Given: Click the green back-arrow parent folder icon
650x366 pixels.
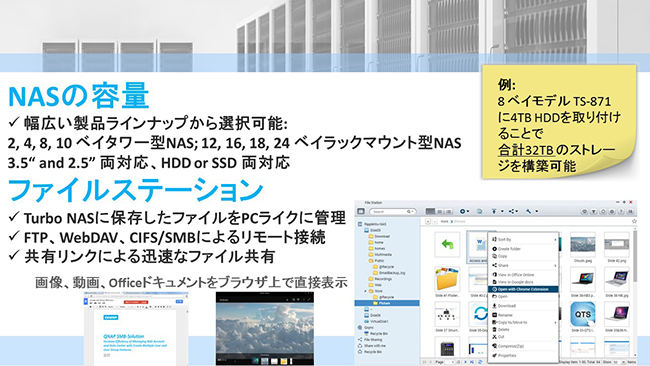Looking at the screenshot, I should 447,245.
